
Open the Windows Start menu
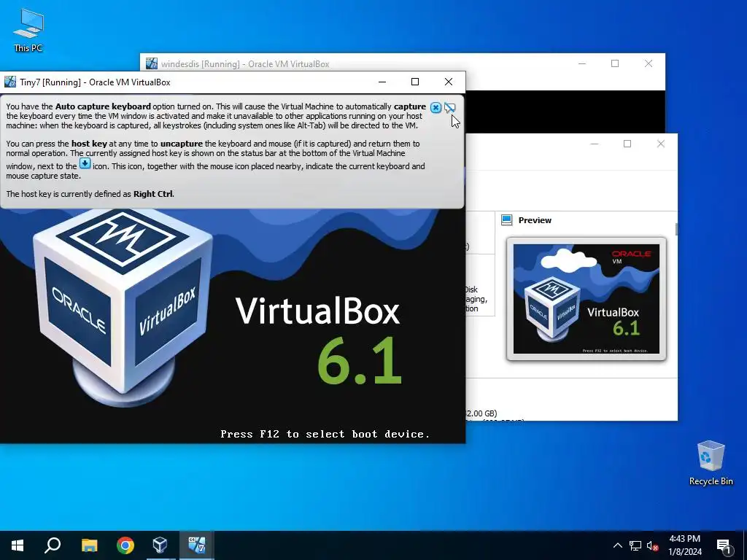(x=18, y=545)
